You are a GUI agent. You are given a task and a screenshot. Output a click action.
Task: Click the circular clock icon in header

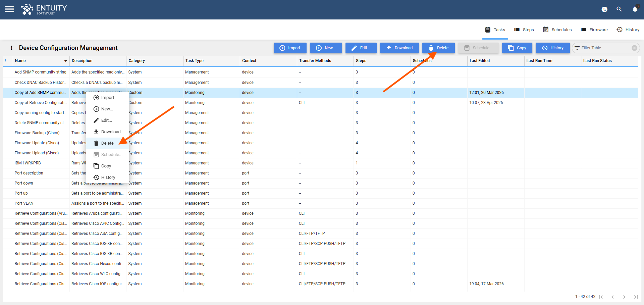[x=604, y=9]
